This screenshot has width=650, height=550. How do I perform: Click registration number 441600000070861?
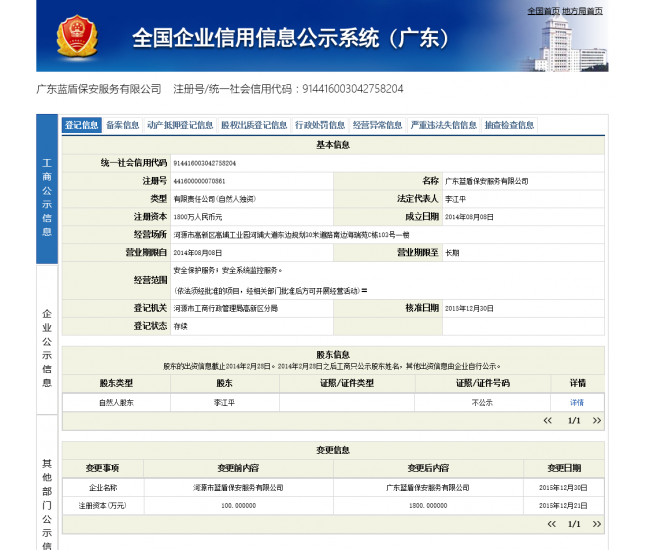tap(199, 181)
